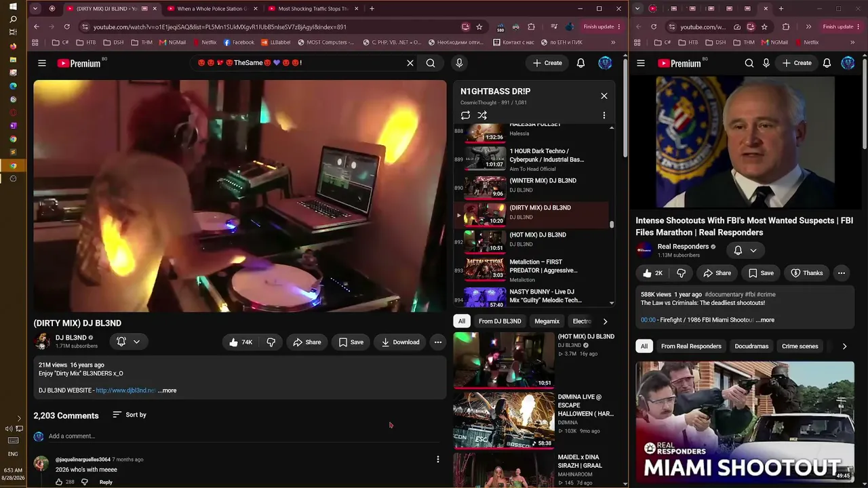The width and height of the screenshot is (868, 488).
Task: Go back in the left browser window
Action: tap(37, 27)
